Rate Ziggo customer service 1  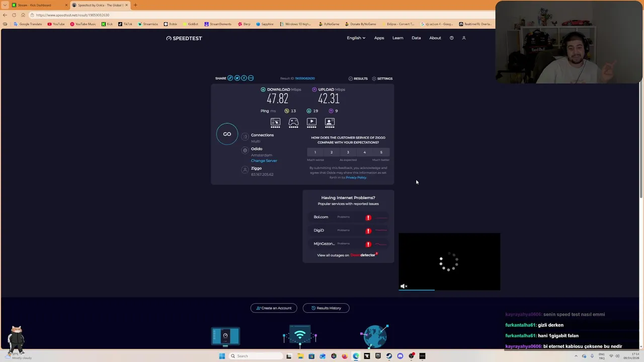coord(315,152)
